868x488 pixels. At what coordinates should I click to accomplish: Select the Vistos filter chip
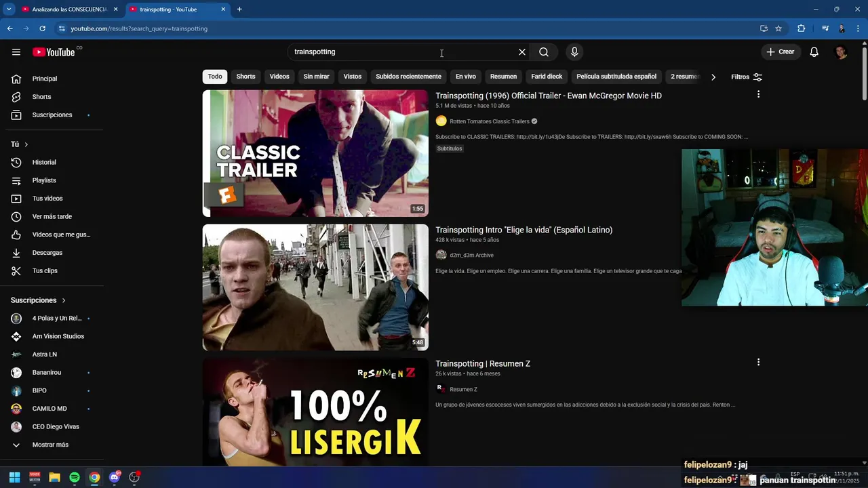[x=353, y=77]
